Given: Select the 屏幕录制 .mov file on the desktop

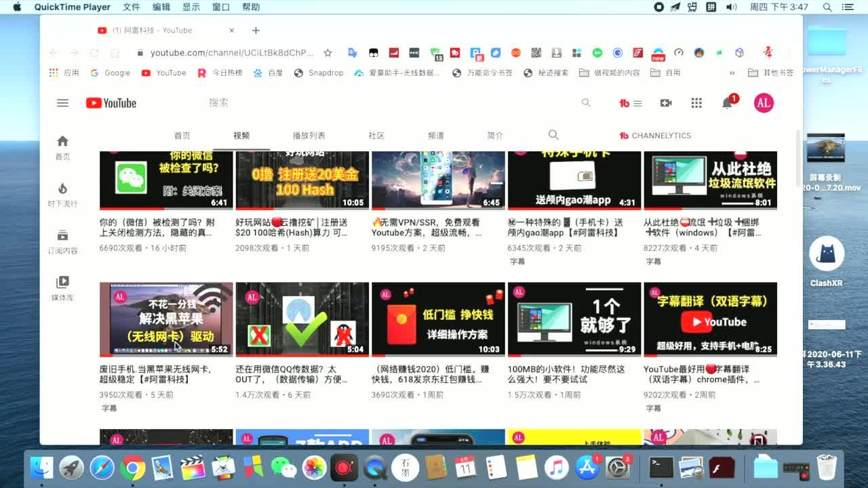Looking at the screenshot, I should (826, 163).
